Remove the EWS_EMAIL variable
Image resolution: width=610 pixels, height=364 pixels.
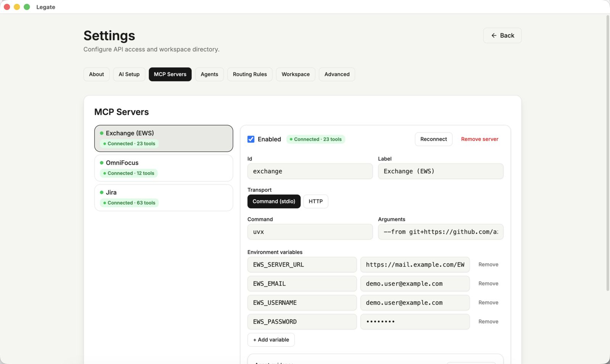click(488, 284)
